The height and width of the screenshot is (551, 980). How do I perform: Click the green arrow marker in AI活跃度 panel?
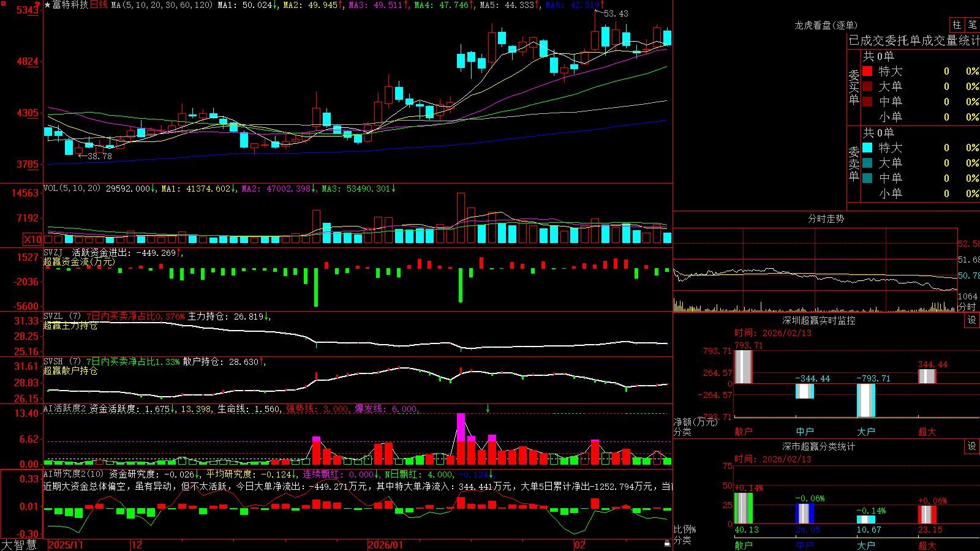pyautogui.click(x=488, y=408)
